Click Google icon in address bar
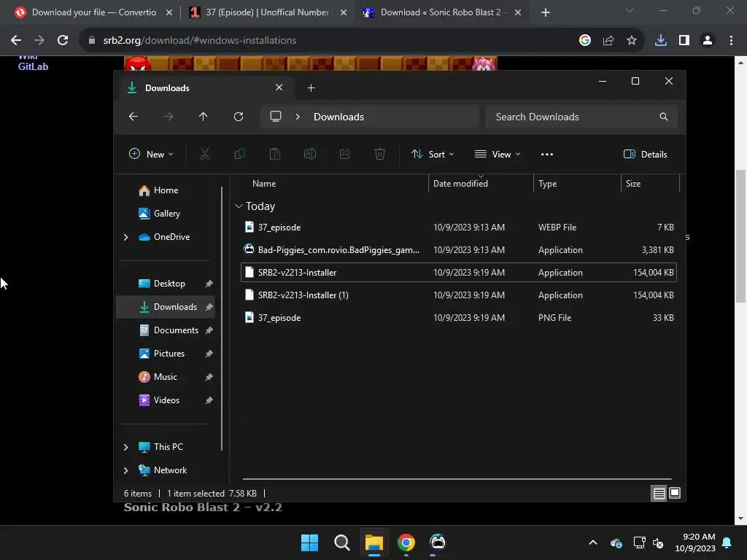This screenshot has height=560, width=747. click(x=585, y=41)
